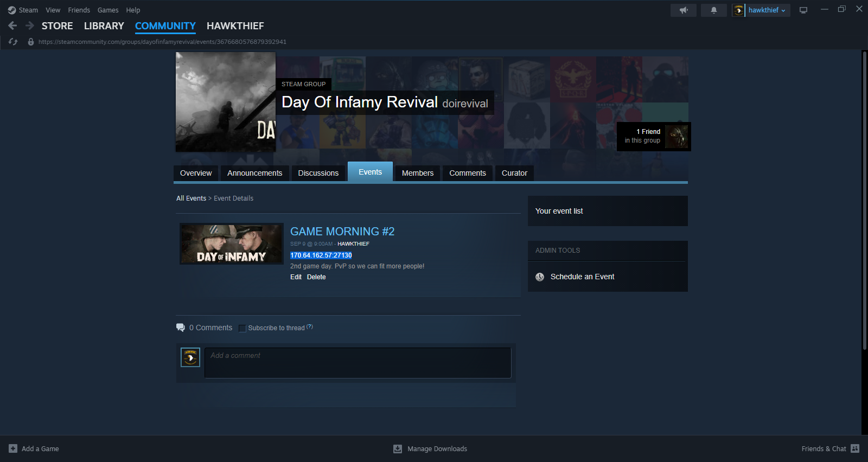The height and width of the screenshot is (462, 868).
Task: Follow the All Events breadcrumb link
Action: 191,198
